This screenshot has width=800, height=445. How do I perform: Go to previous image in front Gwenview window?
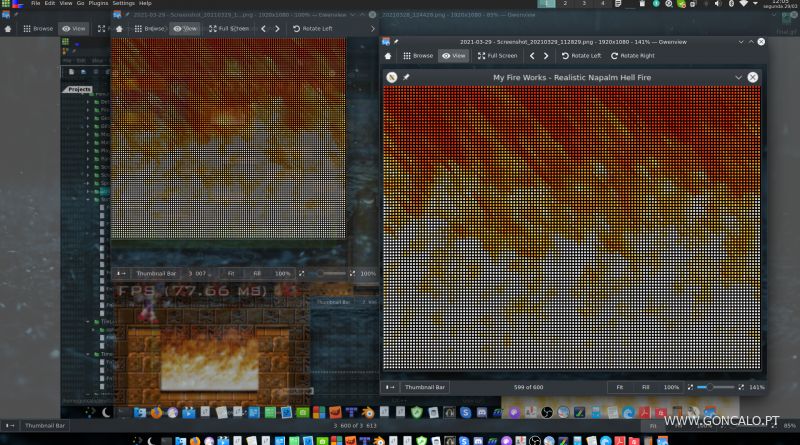point(531,56)
